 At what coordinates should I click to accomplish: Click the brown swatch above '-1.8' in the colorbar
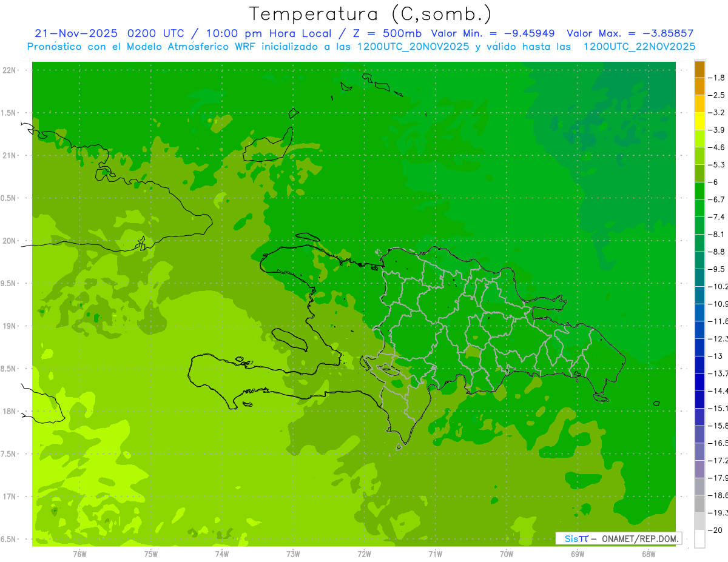699,69
